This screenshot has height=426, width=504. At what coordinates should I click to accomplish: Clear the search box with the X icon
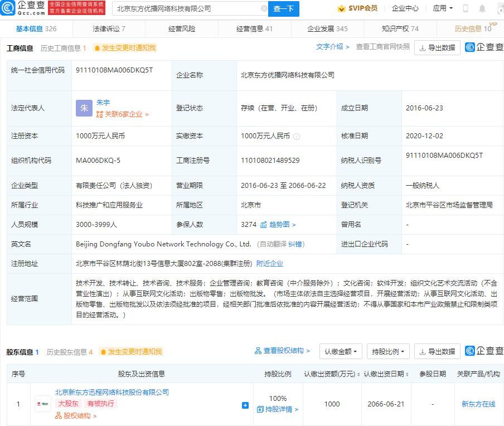(x=264, y=9)
